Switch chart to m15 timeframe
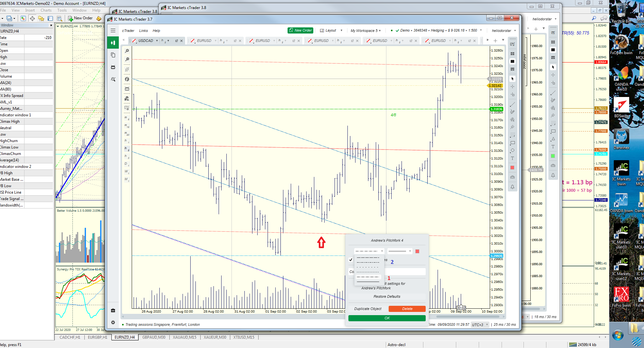The height and width of the screenshot is (348, 644). pyautogui.click(x=127, y=126)
